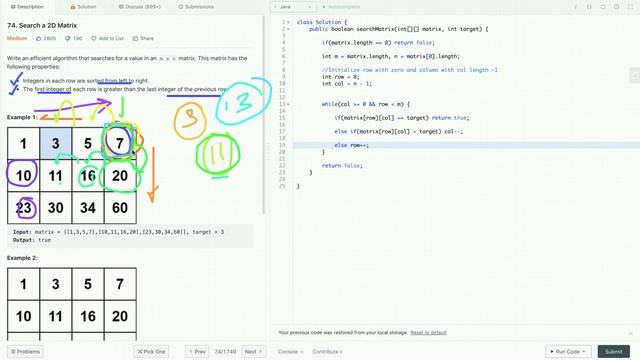Screen dimensions: 640x360
Task: Click the Share button
Action: [143, 38]
